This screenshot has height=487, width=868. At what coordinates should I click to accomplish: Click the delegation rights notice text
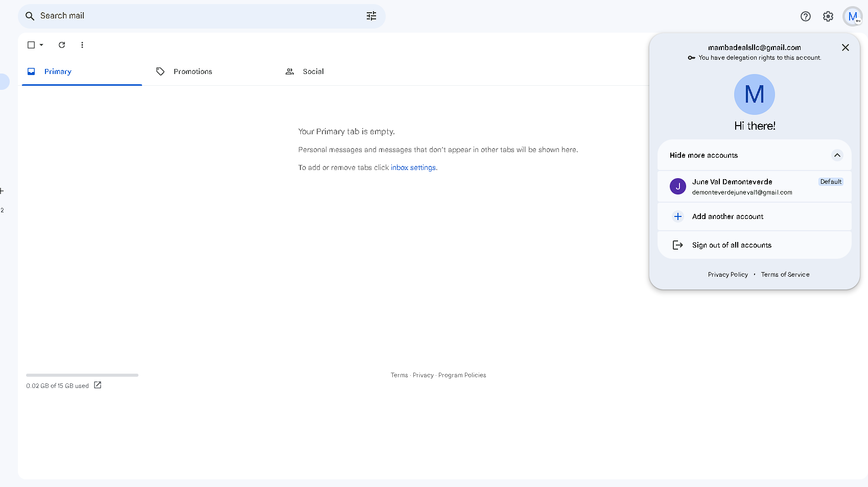point(760,58)
